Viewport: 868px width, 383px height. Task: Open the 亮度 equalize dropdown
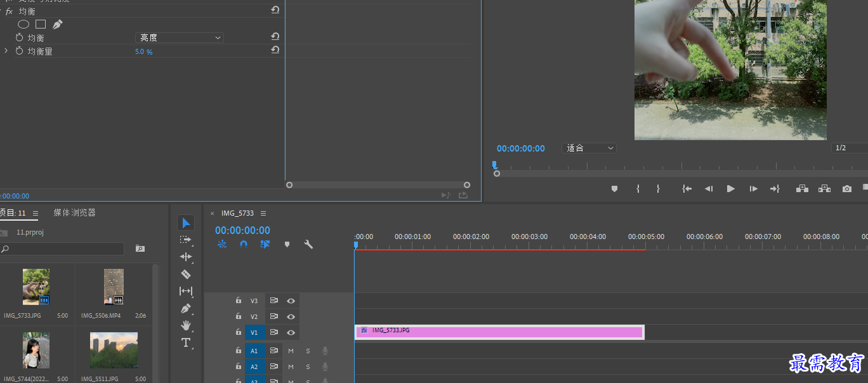click(x=180, y=38)
